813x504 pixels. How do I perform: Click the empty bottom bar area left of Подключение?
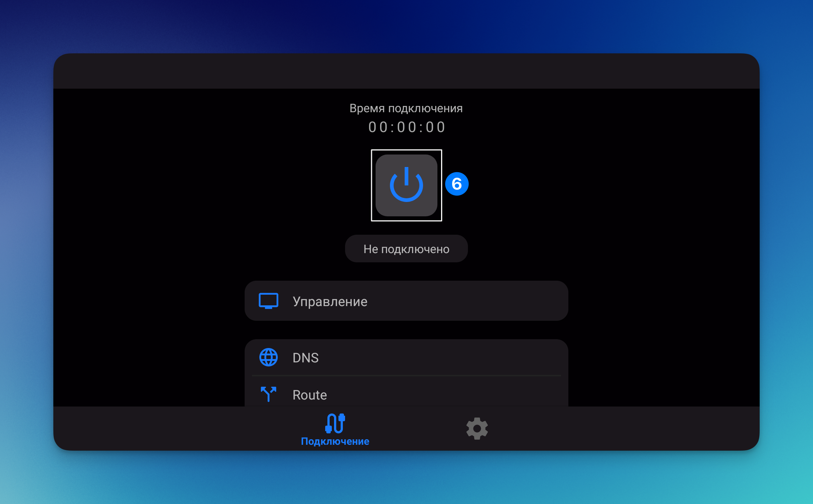tap(166, 429)
